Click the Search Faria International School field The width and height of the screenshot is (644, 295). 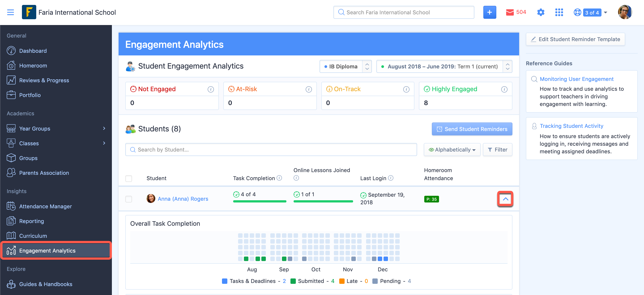click(403, 12)
